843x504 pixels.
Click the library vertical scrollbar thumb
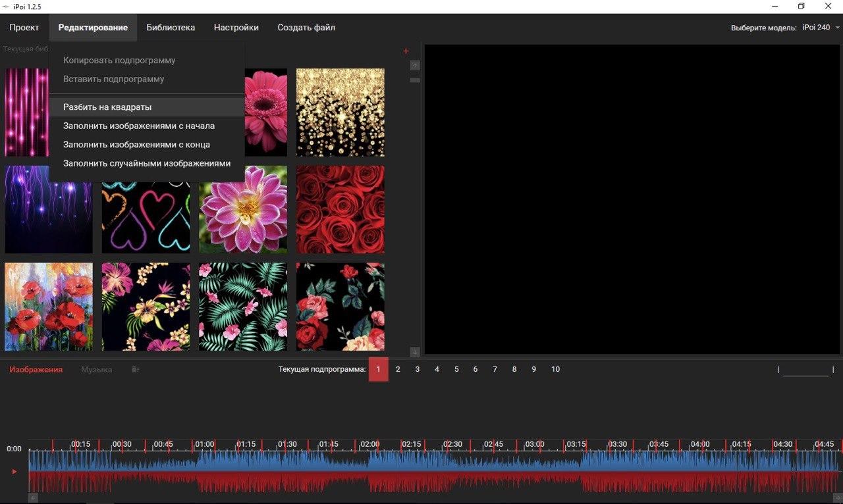pyautogui.click(x=415, y=80)
